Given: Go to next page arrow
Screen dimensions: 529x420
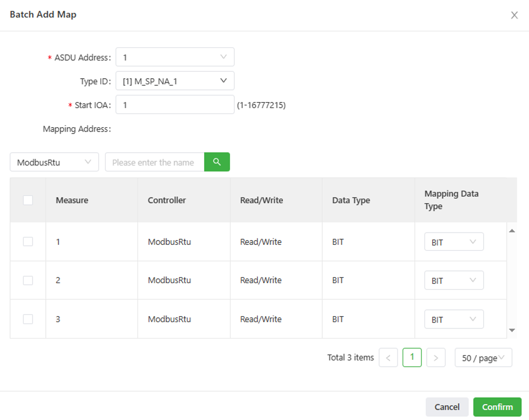Looking at the screenshot, I should point(436,358).
